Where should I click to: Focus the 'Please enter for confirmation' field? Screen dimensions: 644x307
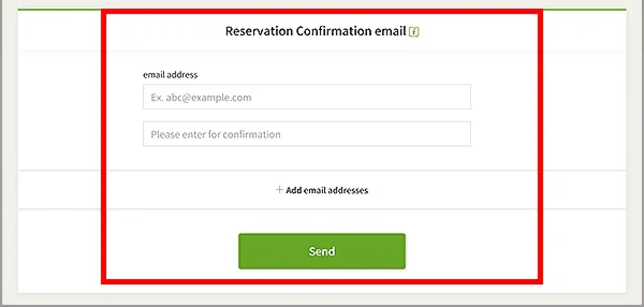point(306,134)
